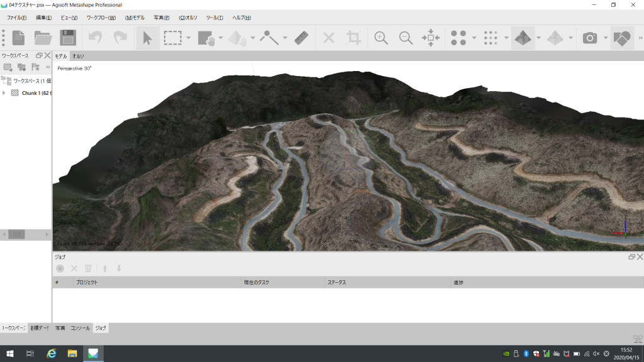Image resolution: width=644 pixels, height=362 pixels.
Task: Toggle the show cameras icon
Action: click(x=589, y=38)
